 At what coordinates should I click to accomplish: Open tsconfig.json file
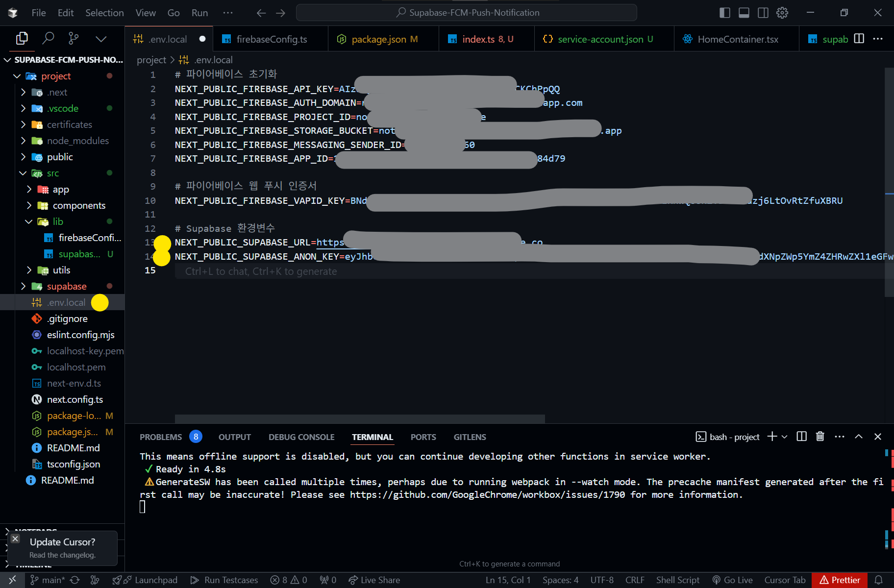(x=62, y=464)
